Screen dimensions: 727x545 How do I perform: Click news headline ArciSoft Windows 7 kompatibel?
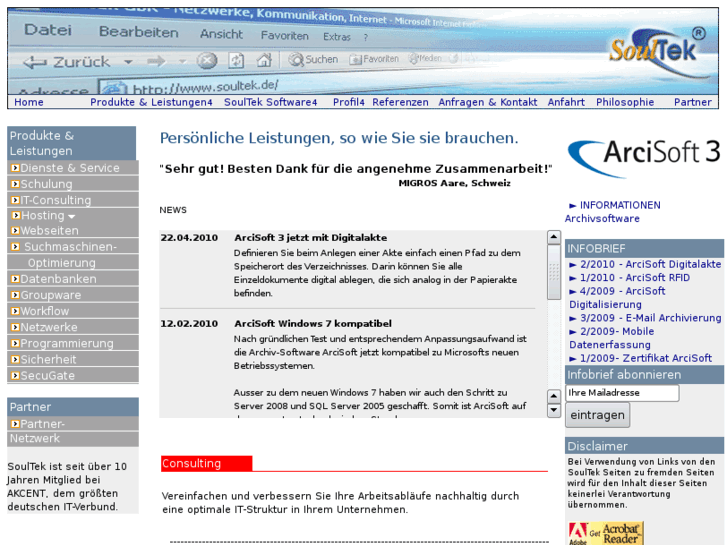pos(312,324)
